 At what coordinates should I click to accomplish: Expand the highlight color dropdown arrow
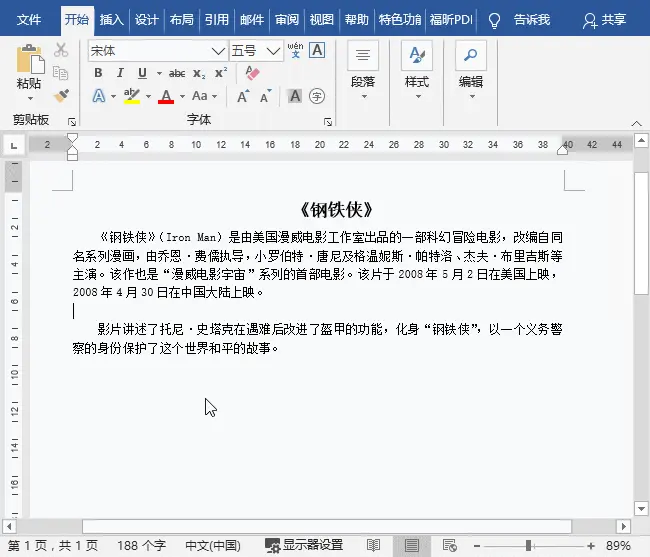(x=148, y=97)
